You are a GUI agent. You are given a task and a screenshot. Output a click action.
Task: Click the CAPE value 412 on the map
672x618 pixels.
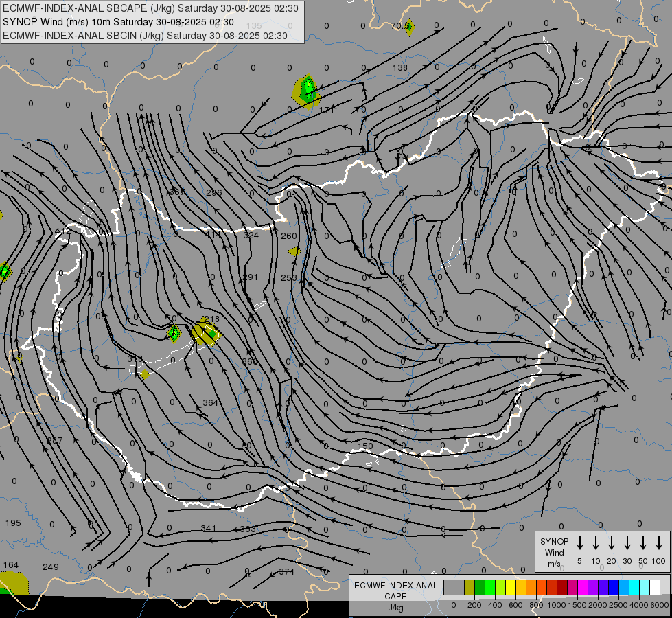62,231
